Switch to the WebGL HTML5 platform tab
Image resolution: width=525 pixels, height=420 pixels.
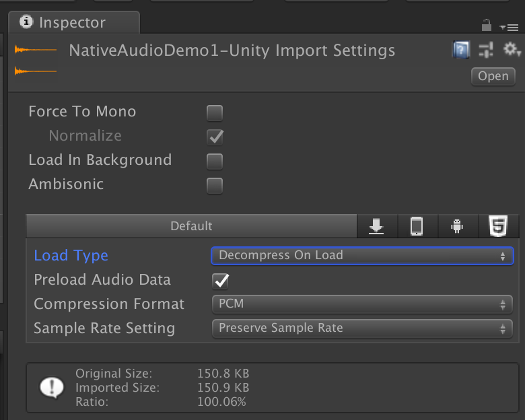499,226
